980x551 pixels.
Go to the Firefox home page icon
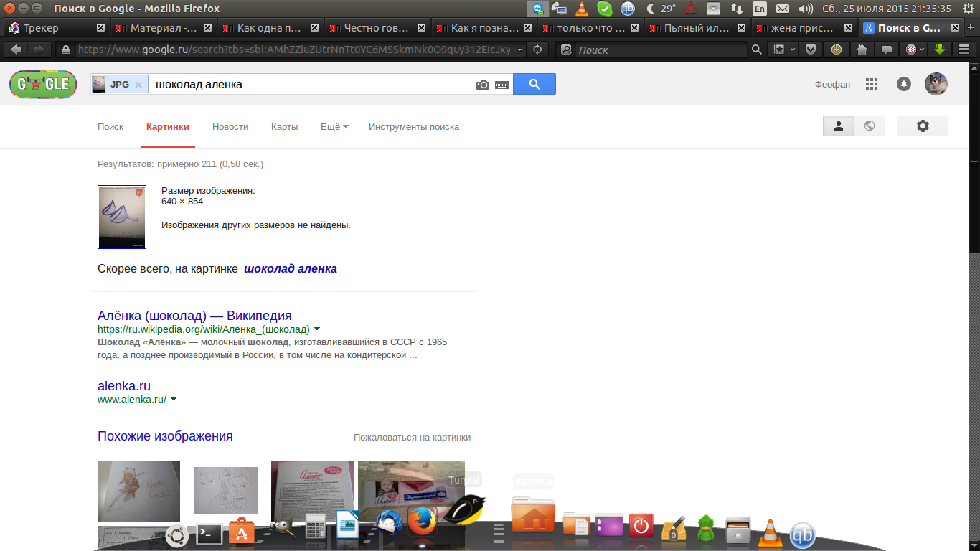[862, 50]
